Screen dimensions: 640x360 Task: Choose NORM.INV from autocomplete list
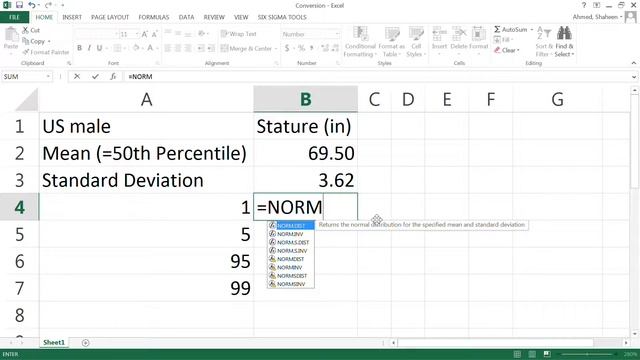pyautogui.click(x=291, y=234)
